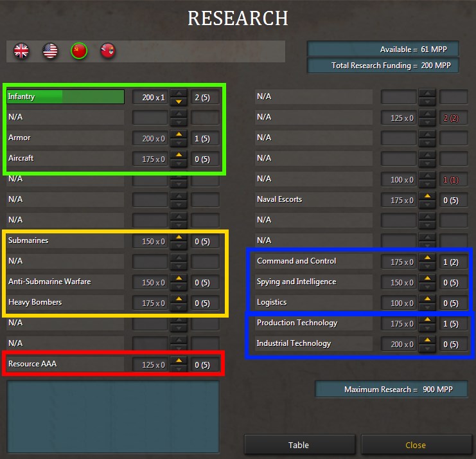The image size is (476, 459).
Task: Select the Resource AAA research row
Action: tap(66, 364)
